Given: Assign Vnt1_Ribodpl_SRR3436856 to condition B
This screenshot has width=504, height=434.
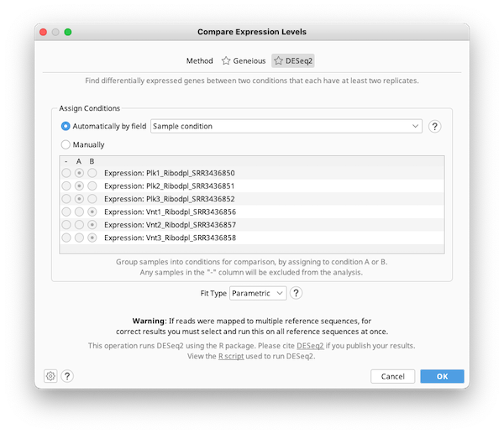Looking at the screenshot, I should [92, 212].
